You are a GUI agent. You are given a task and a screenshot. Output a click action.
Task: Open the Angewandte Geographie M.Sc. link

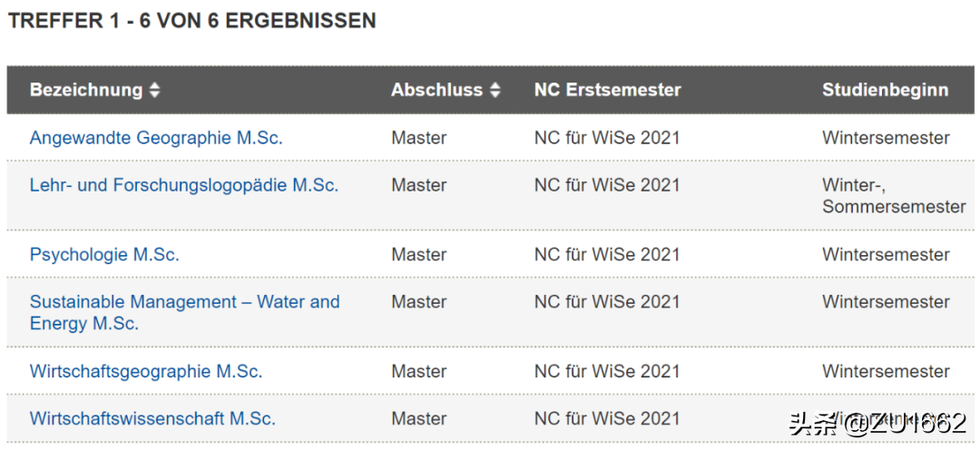pos(156,138)
